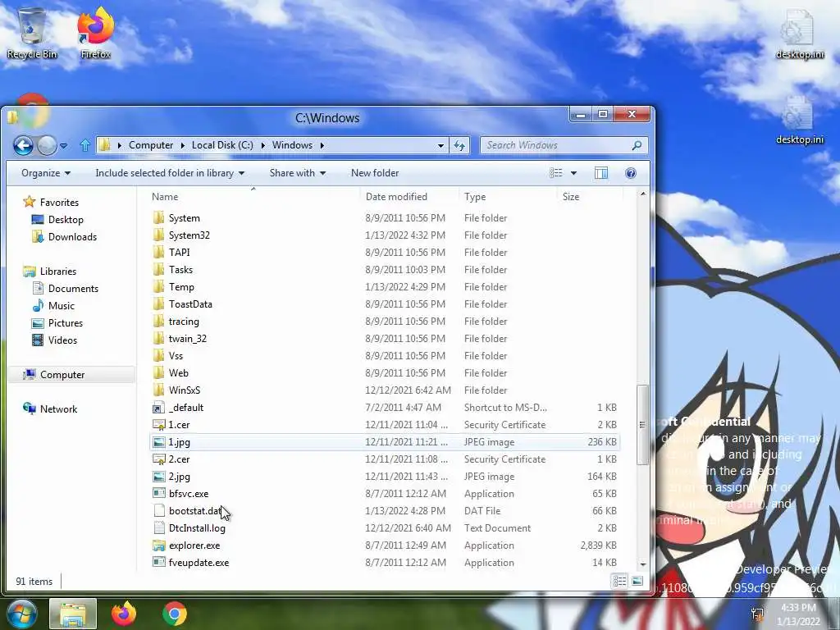Select the 2.jpg image file icon
Viewport: 840px width, 630px height.
[x=158, y=477]
